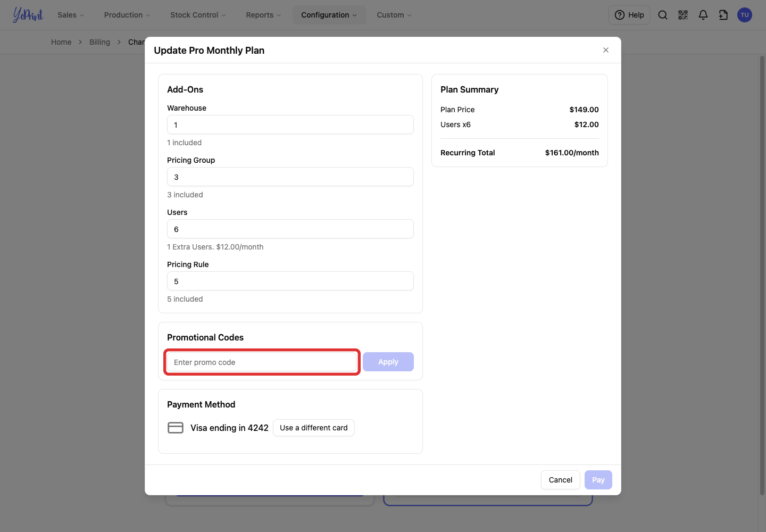
Task: Open the search icon in header
Action: [x=663, y=15]
